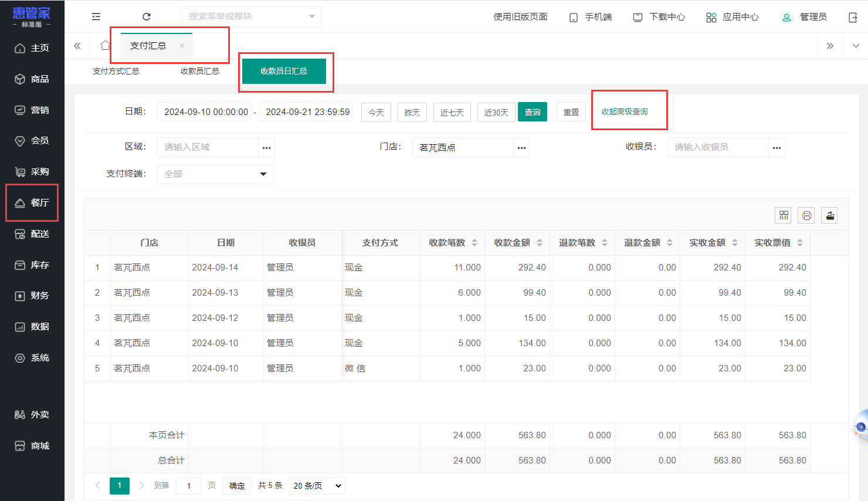This screenshot has height=501, width=868.
Task: Expand the tab options chevron dropdown
Action: coord(856,46)
